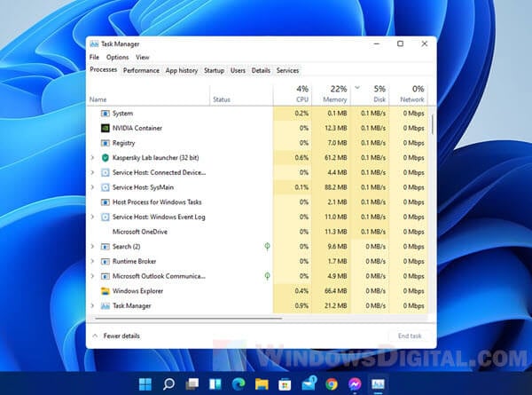Open taskbar Search
This screenshot has height=395, width=532.
(168, 384)
